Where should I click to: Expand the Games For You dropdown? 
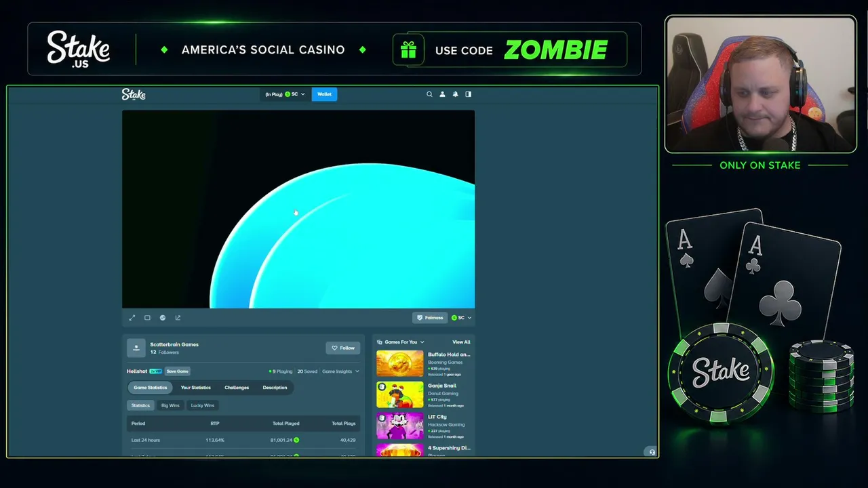tap(404, 342)
